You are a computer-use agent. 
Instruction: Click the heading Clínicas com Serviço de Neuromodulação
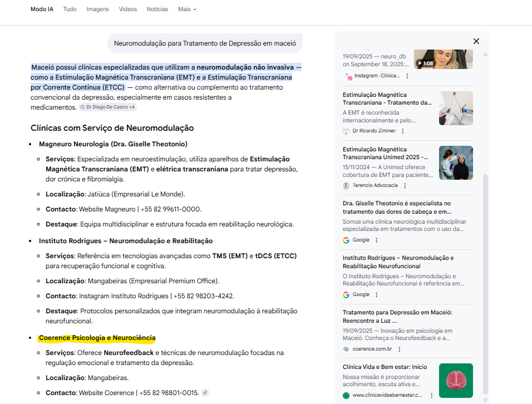coord(112,128)
